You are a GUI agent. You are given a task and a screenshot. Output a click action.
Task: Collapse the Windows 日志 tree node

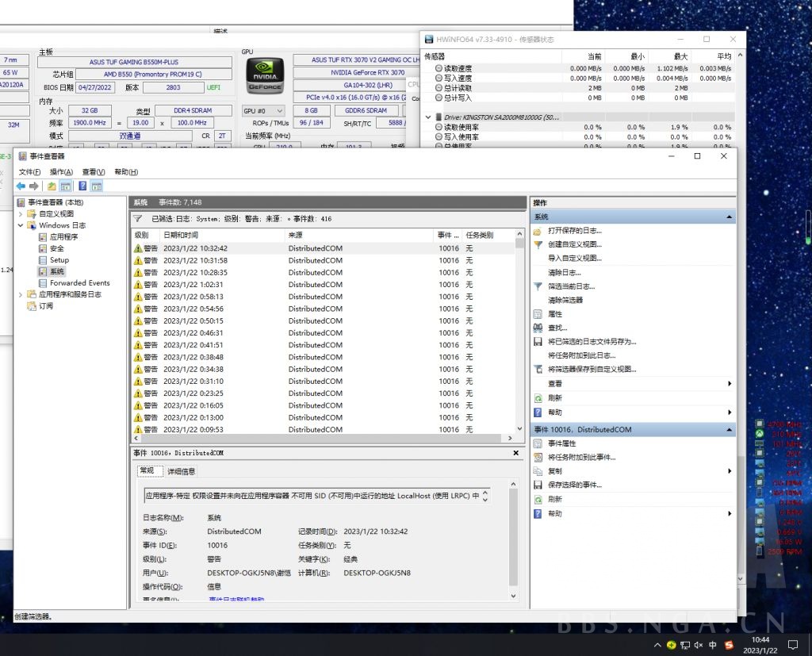pyautogui.click(x=21, y=225)
